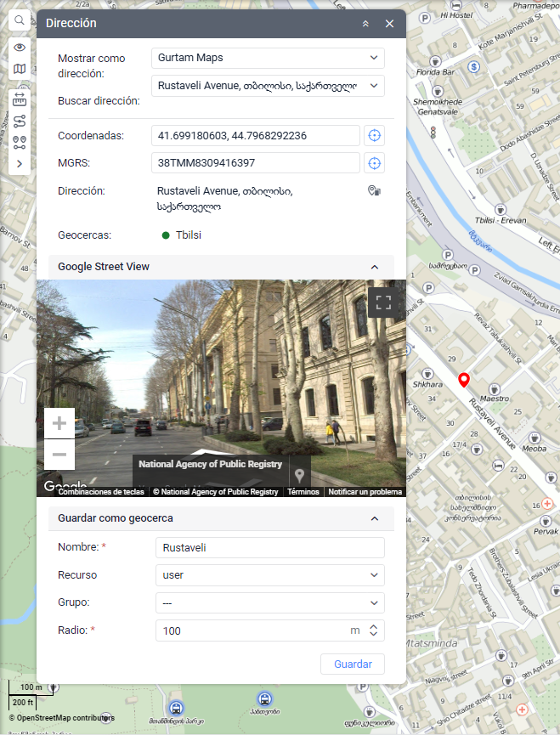Select the route tool icon
560x735 pixels.
coord(19,121)
